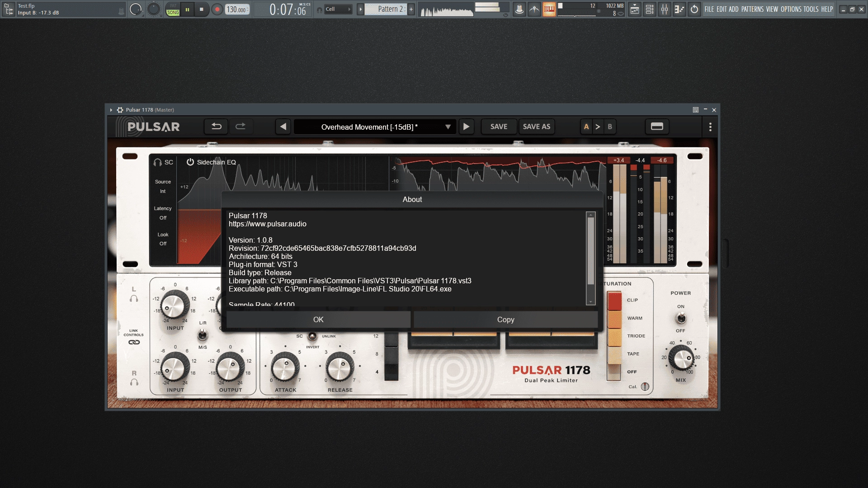Open the Cell snap dropdown
Image resolution: width=868 pixels, height=488 pixels.
pos(338,9)
